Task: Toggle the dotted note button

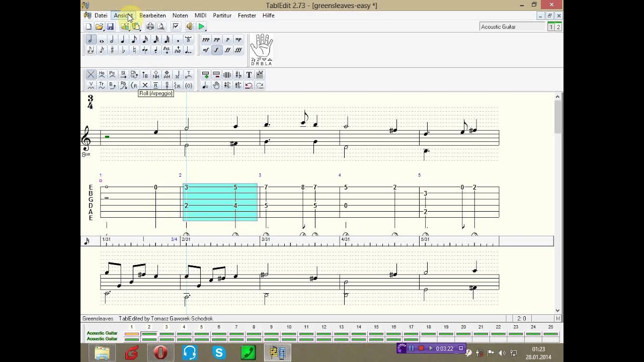Action: (178, 40)
